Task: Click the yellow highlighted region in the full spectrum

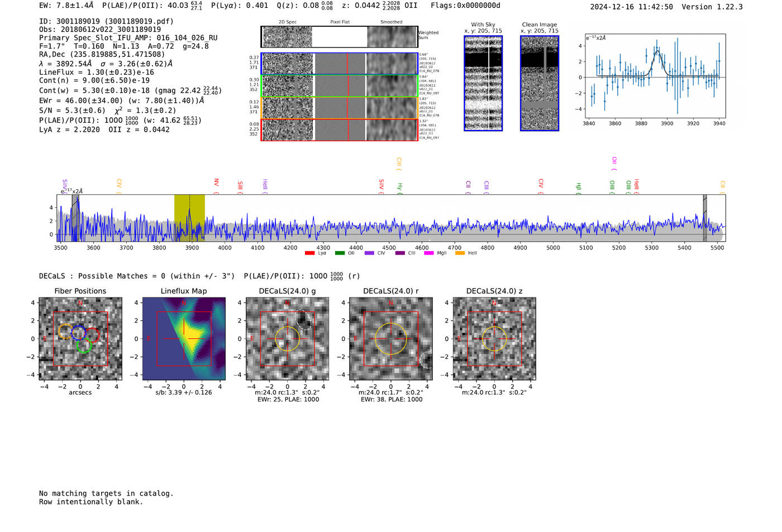Action: (x=189, y=218)
